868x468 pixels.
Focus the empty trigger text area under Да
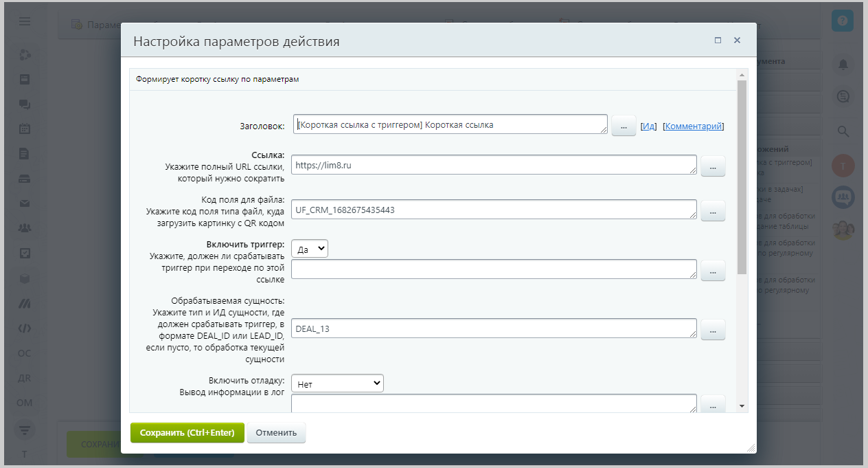[493, 269]
